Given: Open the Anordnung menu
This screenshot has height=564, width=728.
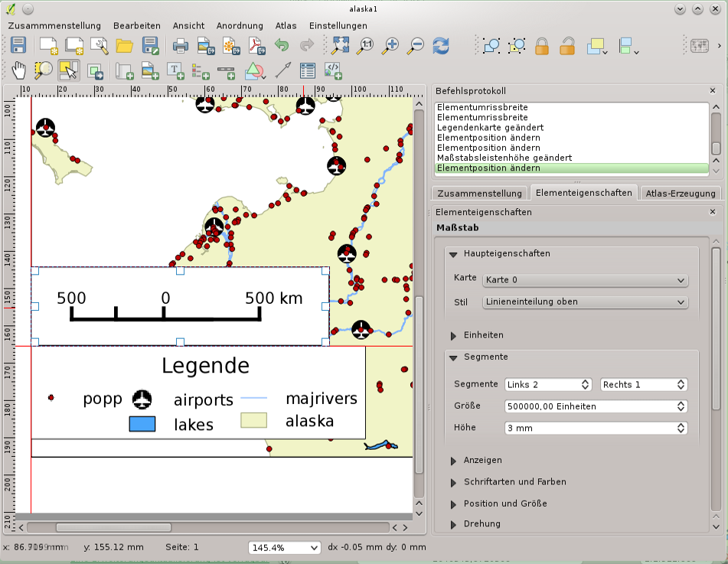Looking at the screenshot, I should point(240,26).
